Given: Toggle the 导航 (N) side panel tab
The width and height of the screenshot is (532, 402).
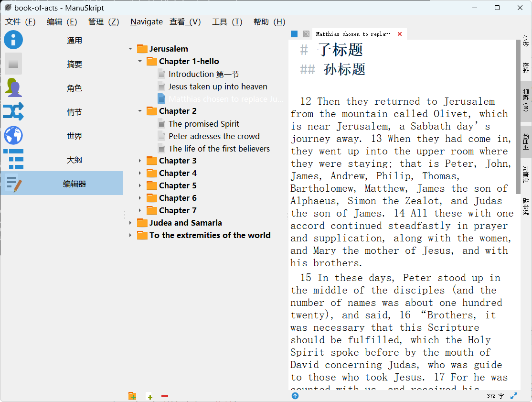Looking at the screenshot, I should (x=526, y=100).
